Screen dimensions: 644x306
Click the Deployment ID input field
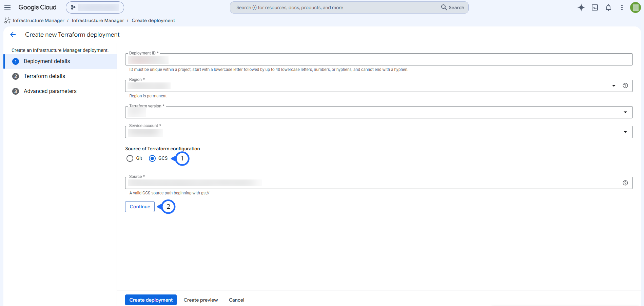(x=379, y=59)
